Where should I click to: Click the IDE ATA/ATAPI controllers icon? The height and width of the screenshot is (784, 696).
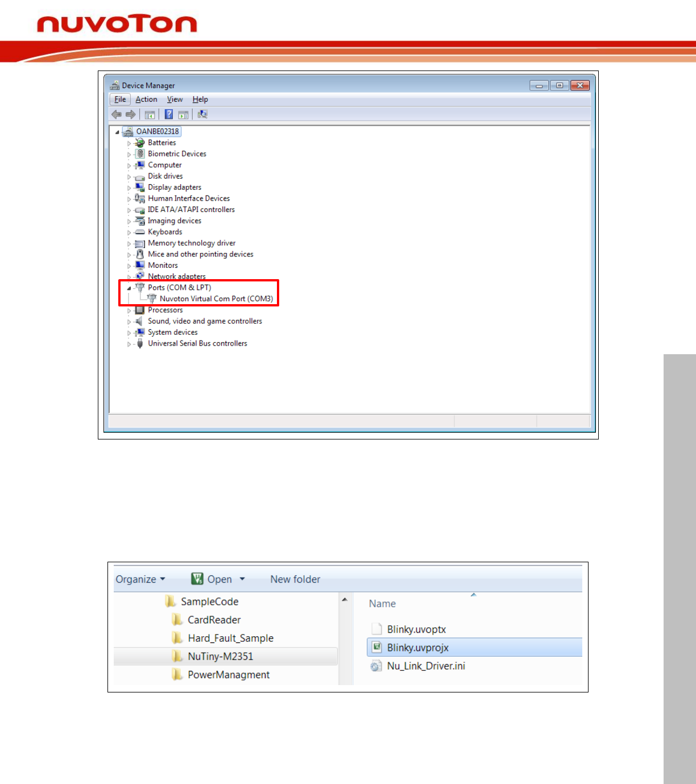pos(140,210)
